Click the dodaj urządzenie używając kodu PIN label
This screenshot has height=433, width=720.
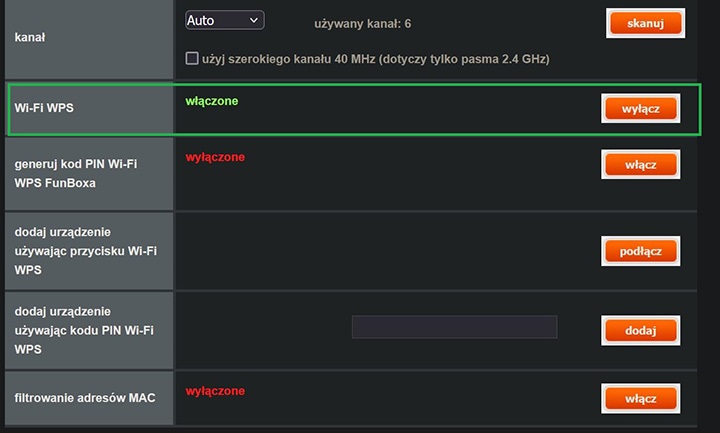pyautogui.click(x=85, y=329)
